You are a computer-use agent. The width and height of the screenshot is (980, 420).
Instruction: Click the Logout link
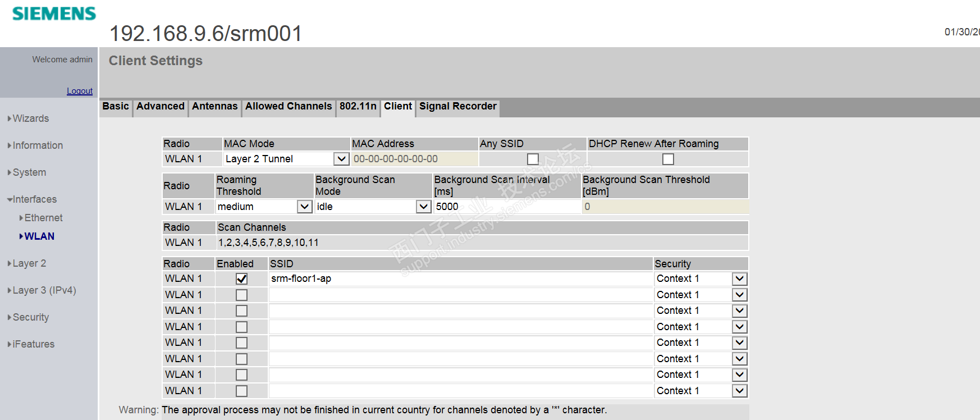(80, 91)
